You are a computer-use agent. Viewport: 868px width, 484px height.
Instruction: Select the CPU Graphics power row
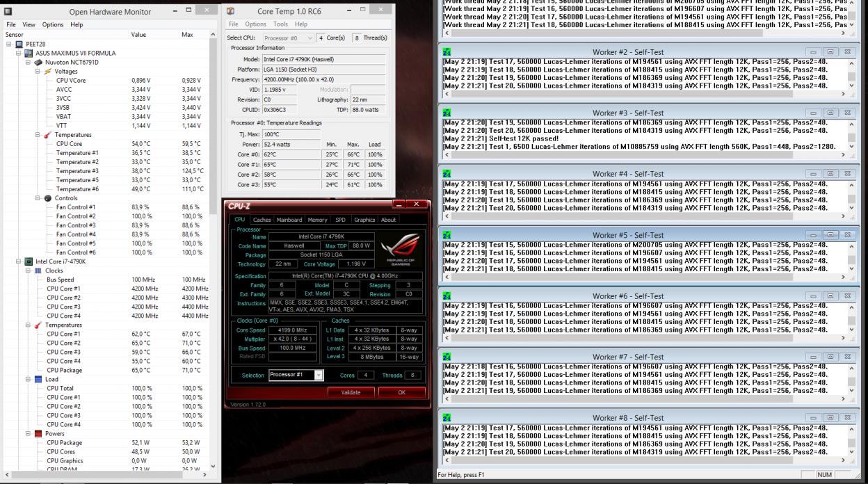pyautogui.click(x=106, y=460)
